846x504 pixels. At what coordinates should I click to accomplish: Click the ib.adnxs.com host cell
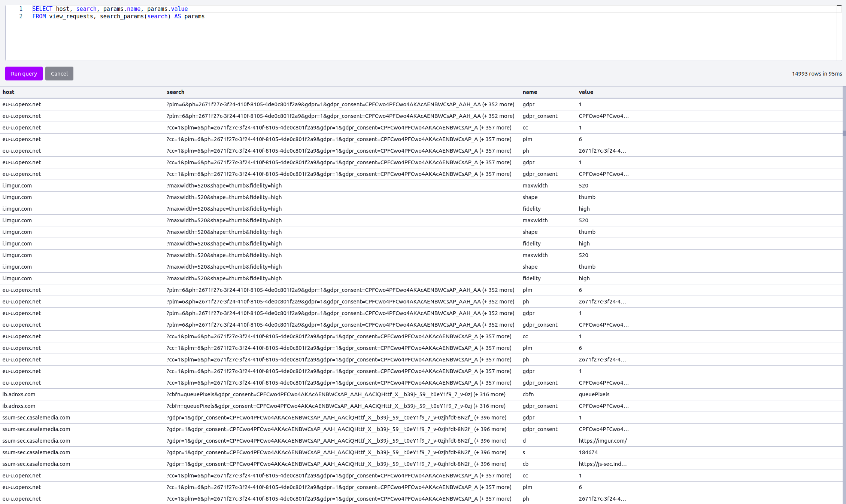(x=19, y=394)
